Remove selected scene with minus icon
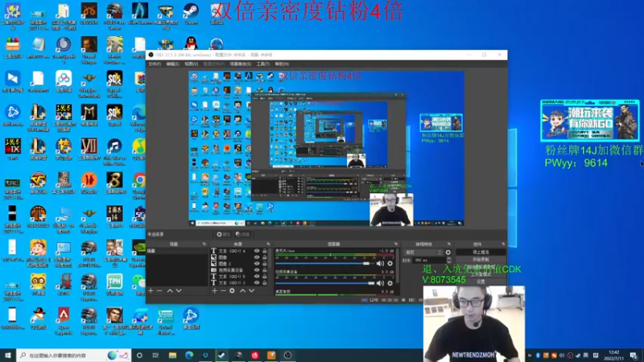The height and width of the screenshot is (362, 644). pos(159,291)
